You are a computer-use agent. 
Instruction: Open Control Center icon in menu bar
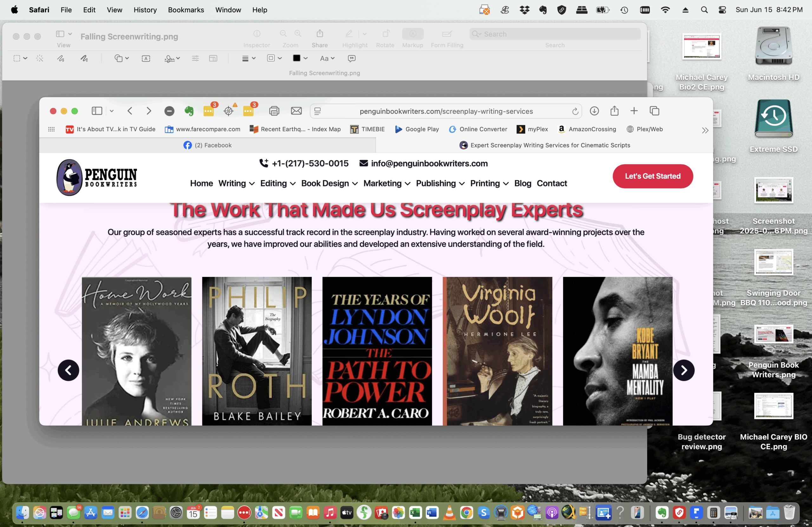coord(722,10)
